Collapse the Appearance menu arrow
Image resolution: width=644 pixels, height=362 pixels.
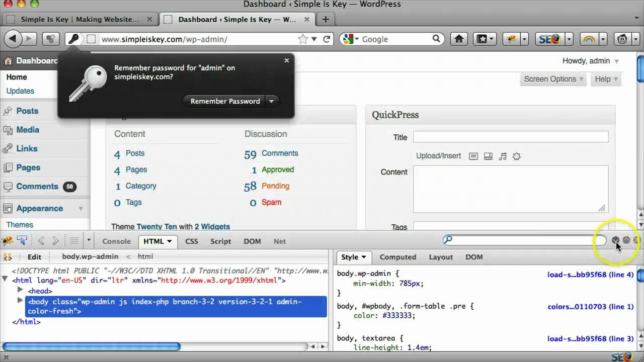[80, 208]
